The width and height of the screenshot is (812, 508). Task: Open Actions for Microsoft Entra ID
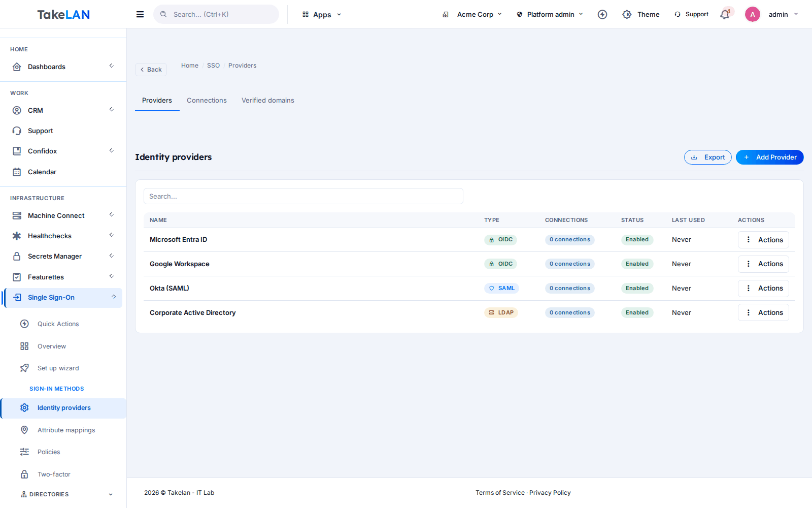click(763, 240)
